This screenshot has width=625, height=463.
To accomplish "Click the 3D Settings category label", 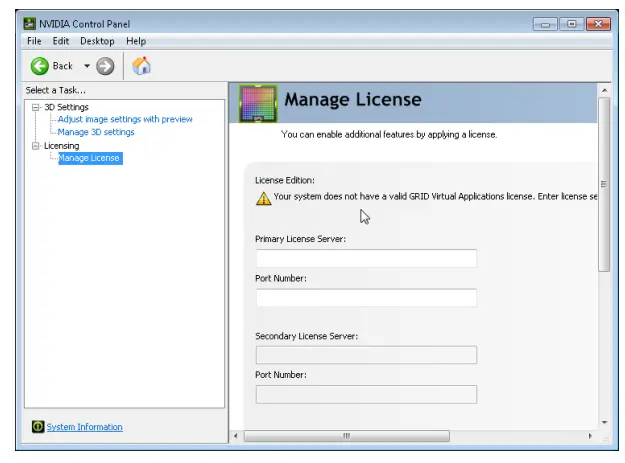I will pos(66,107).
